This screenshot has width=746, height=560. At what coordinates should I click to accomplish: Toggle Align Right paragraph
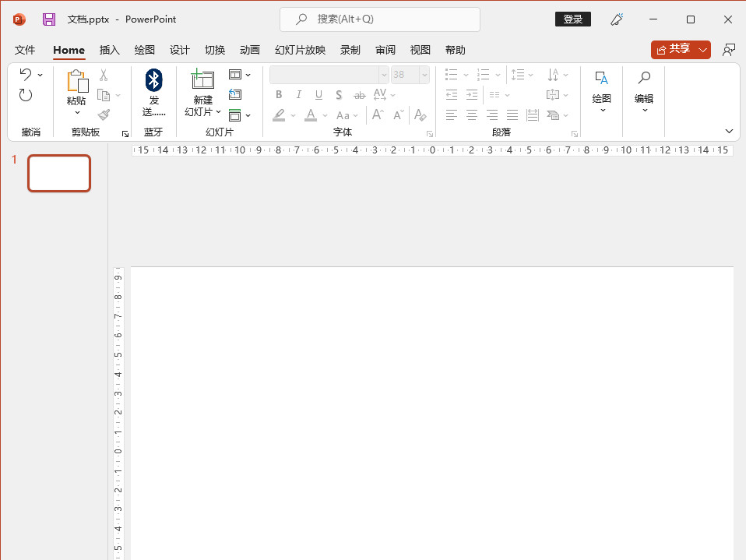click(x=492, y=114)
